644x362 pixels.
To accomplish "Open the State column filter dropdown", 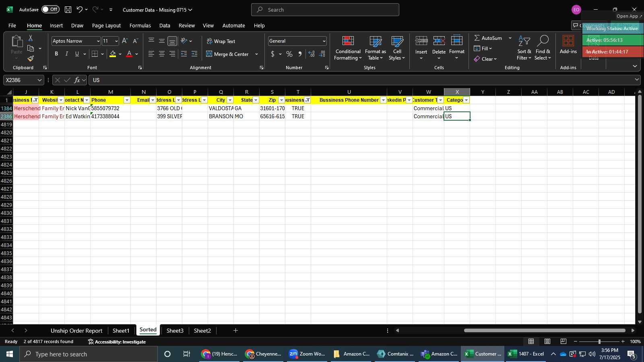I will [256, 100].
